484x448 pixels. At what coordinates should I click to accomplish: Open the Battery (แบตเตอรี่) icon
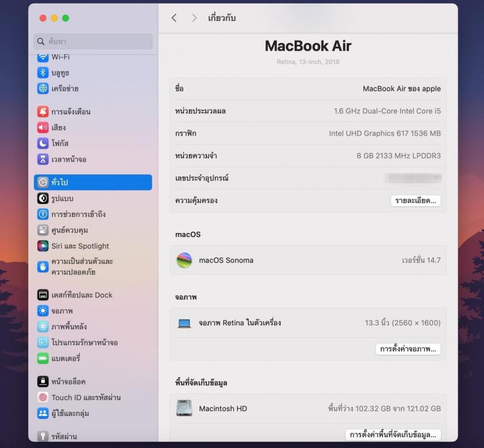click(42, 358)
